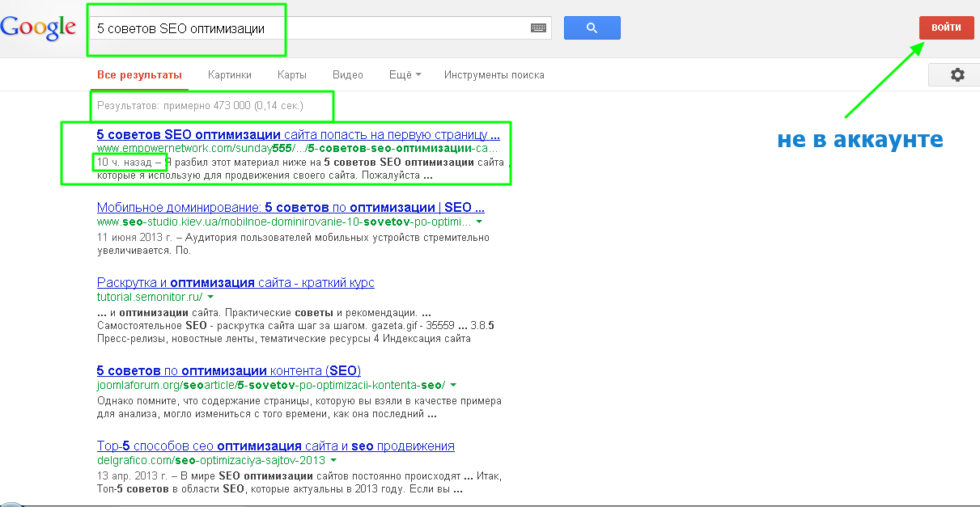This screenshot has height=507, width=980.
Task: Open Топ-5 способов сео оптимизация link
Action: pos(275,446)
